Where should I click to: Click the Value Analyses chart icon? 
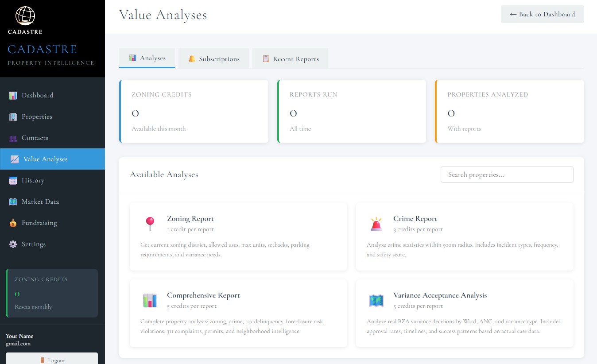pyautogui.click(x=15, y=159)
